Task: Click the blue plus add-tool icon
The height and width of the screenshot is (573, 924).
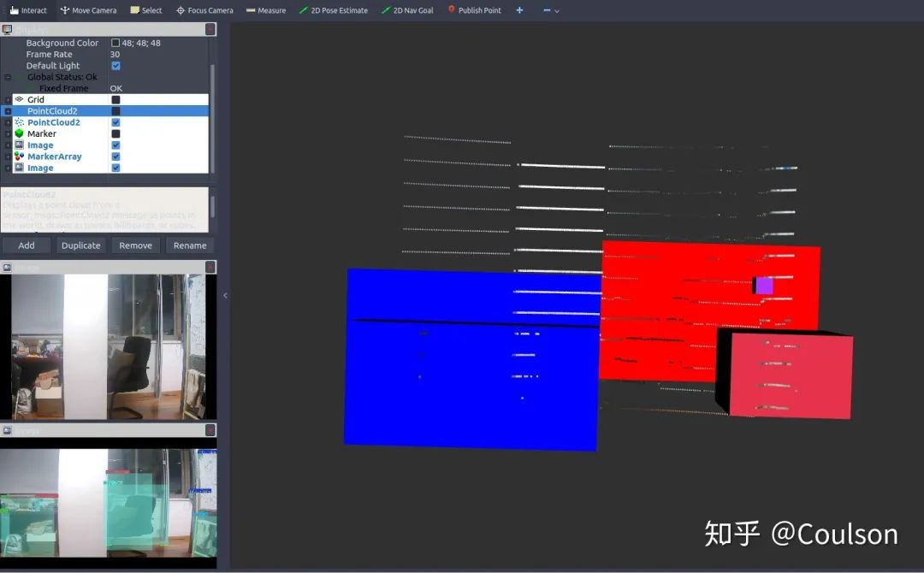Action: [x=519, y=10]
